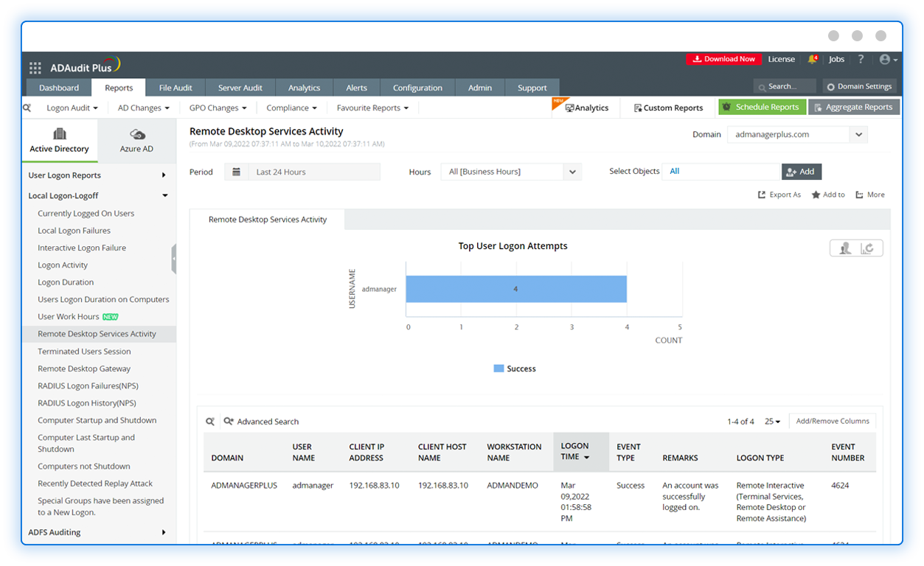This screenshot has width=924, height=566.
Task: Select the Remote Desktop Services Activity tab
Action: [267, 220]
